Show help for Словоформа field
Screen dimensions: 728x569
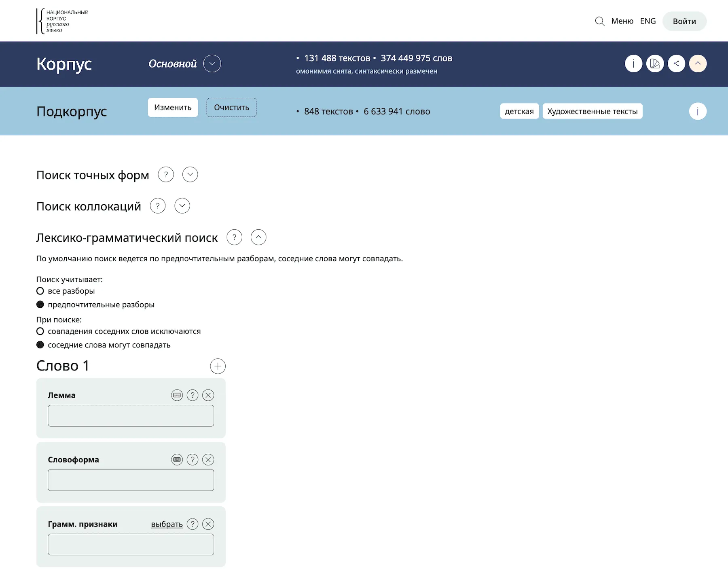click(x=193, y=459)
